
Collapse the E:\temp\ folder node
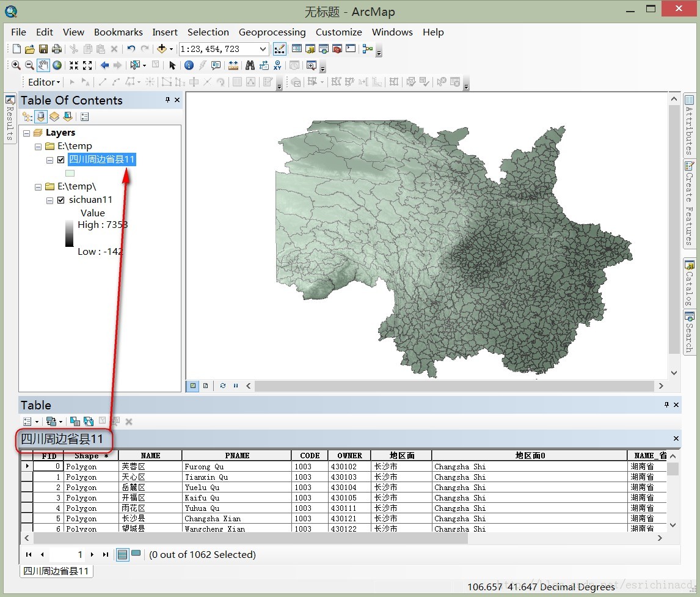(38, 186)
